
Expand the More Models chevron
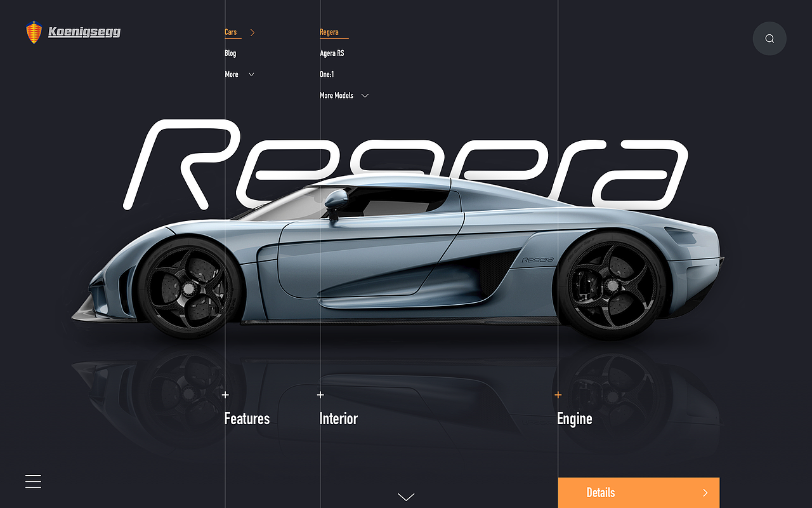tap(365, 96)
